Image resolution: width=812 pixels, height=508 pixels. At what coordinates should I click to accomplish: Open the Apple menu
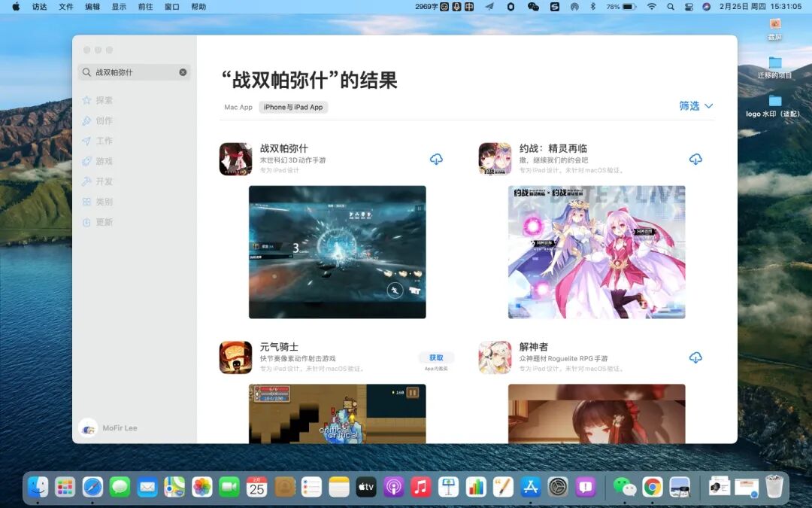[x=16, y=7]
